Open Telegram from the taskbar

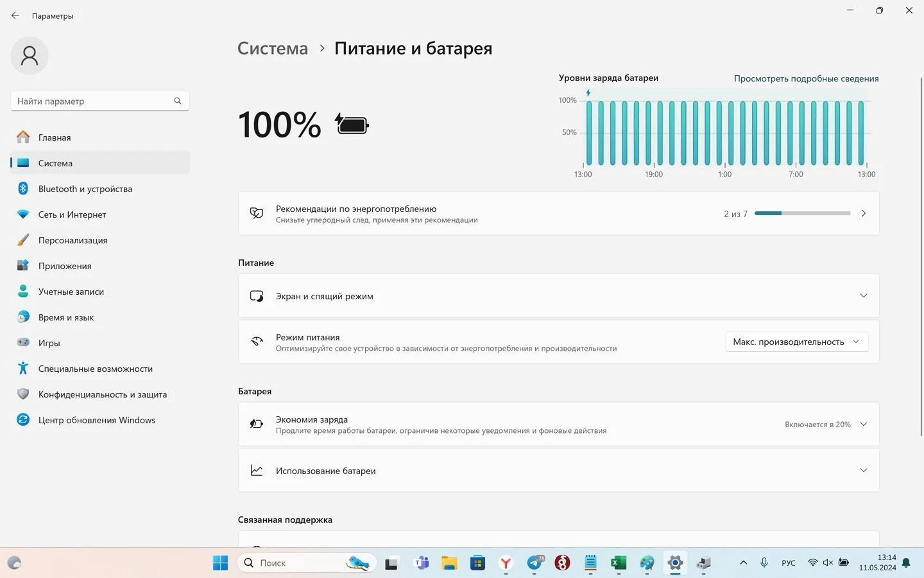(x=535, y=563)
